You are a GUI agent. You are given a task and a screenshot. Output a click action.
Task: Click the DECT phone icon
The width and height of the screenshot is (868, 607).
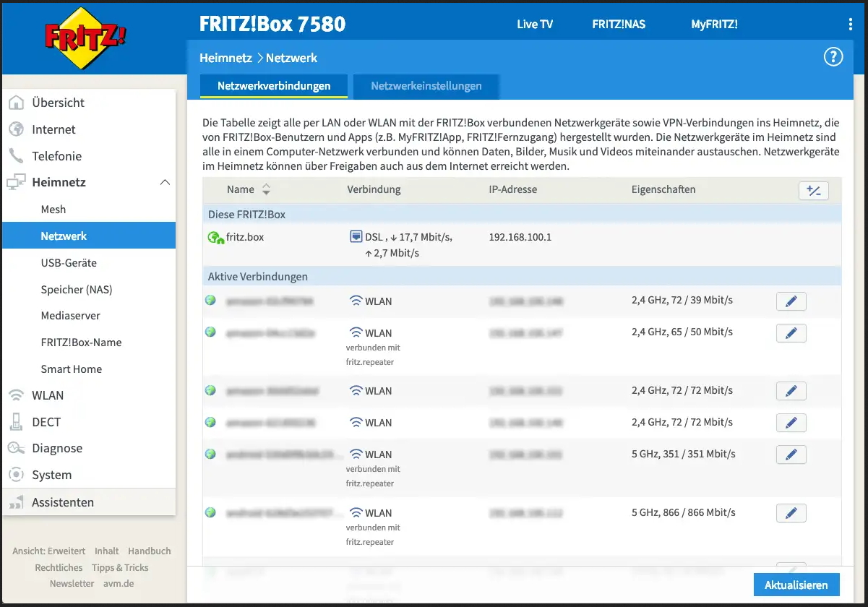[16, 422]
